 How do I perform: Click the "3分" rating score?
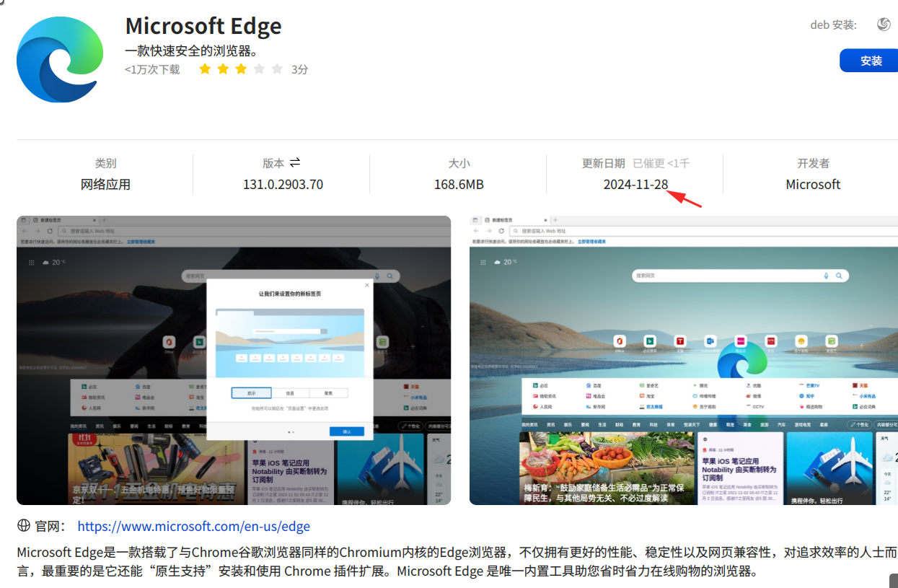coord(300,69)
